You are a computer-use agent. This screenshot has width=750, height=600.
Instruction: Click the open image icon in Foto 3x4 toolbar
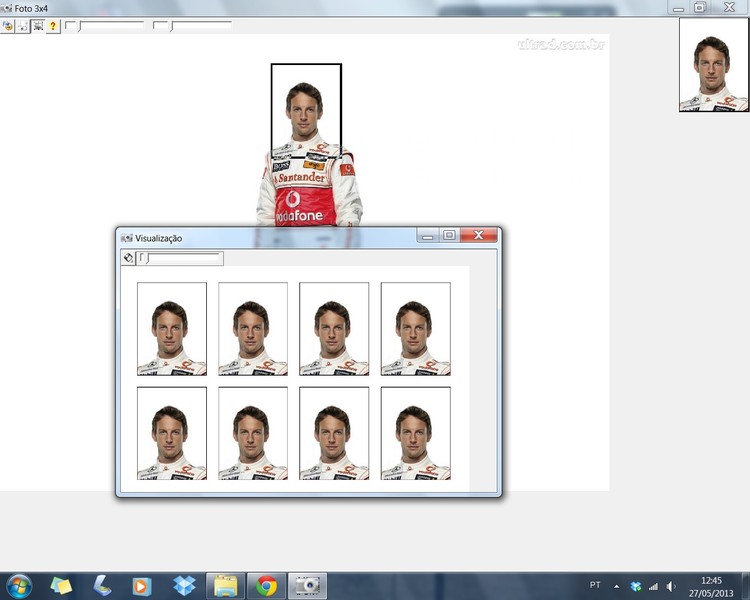pyautogui.click(x=8, y=26)
